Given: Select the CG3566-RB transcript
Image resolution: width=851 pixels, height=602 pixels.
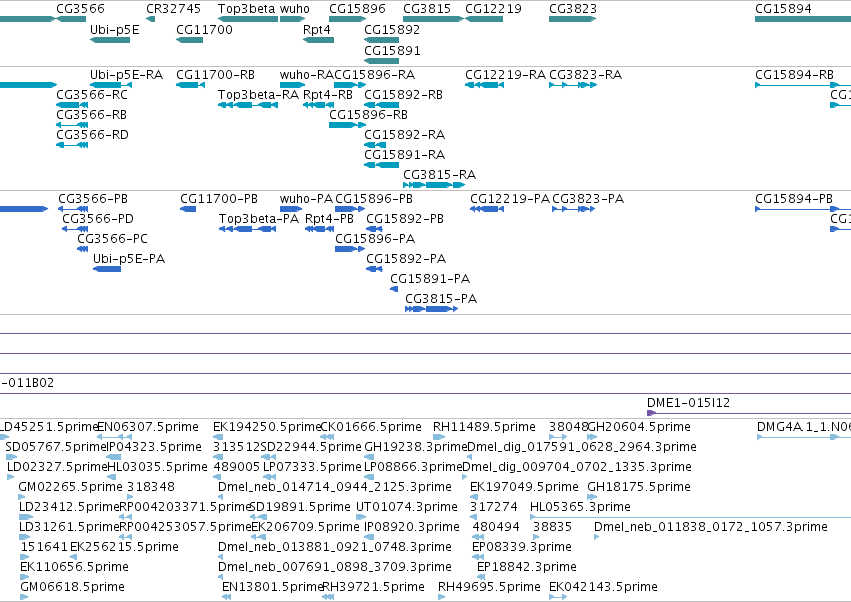Looking at the screenshot, I should (x=91, y=115).
